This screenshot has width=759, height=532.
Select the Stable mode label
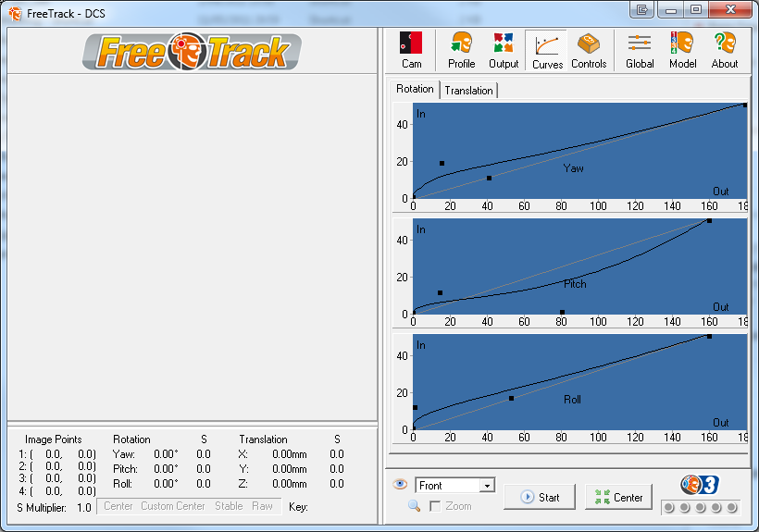(x=229, y=506)
